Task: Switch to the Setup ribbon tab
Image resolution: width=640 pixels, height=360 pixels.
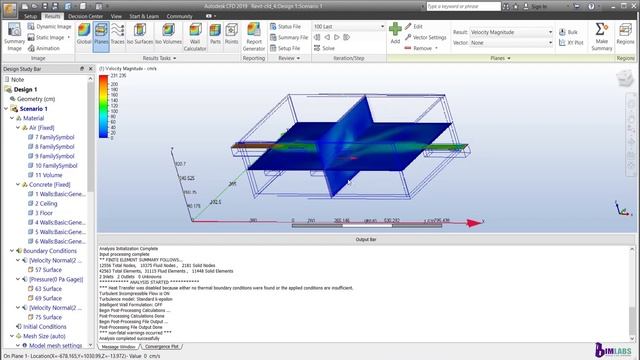Action: [31, 16]
